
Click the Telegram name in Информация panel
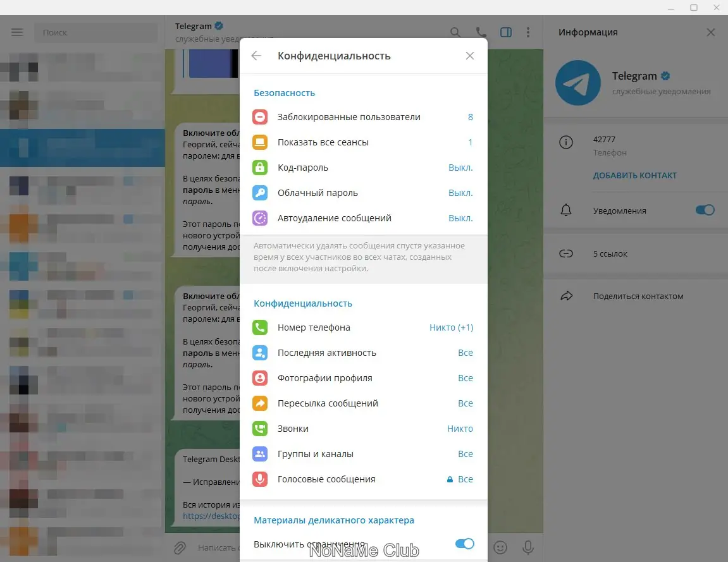(634, 76)
